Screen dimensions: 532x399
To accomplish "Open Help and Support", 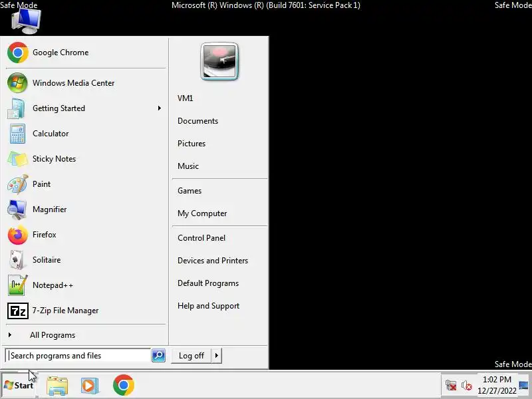I will (208, 306).
